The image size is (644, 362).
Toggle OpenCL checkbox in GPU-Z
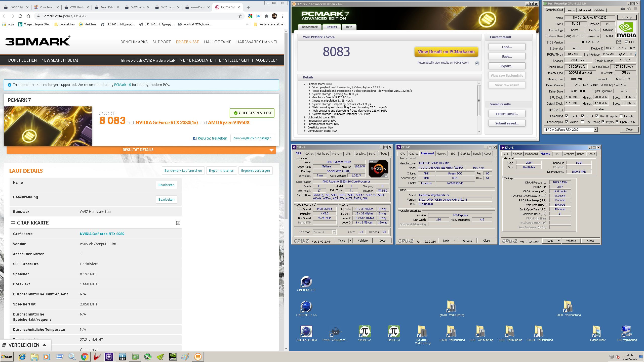pyautogui.click(x=567, y=116)
